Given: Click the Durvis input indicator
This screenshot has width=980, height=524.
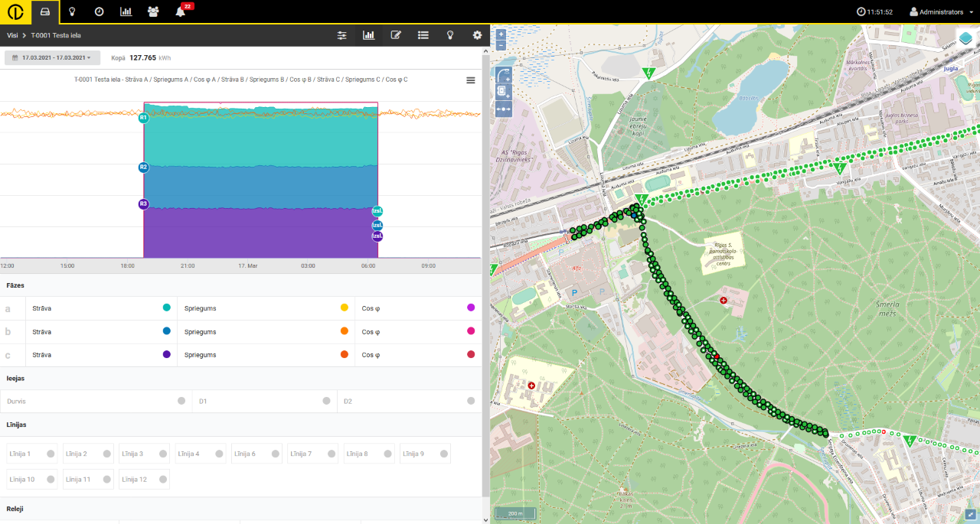Looking at the screenshot, I should [181, 401].
